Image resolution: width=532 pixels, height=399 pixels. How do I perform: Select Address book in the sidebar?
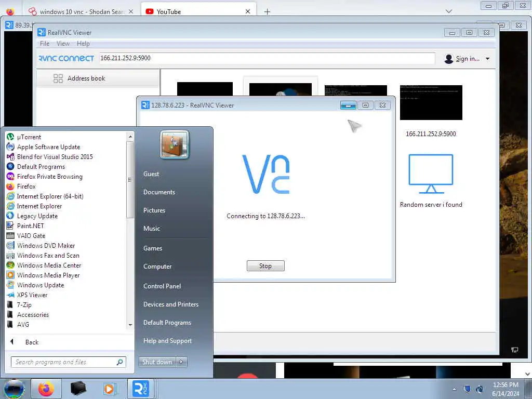tap(98, 78)
